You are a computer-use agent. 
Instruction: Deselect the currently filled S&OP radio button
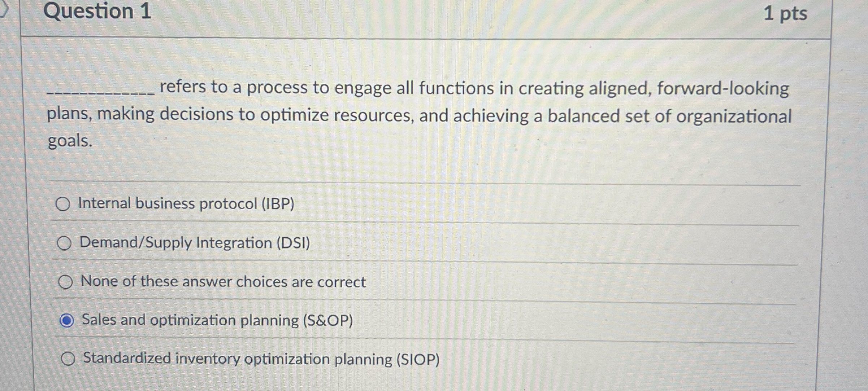point(66,320)
